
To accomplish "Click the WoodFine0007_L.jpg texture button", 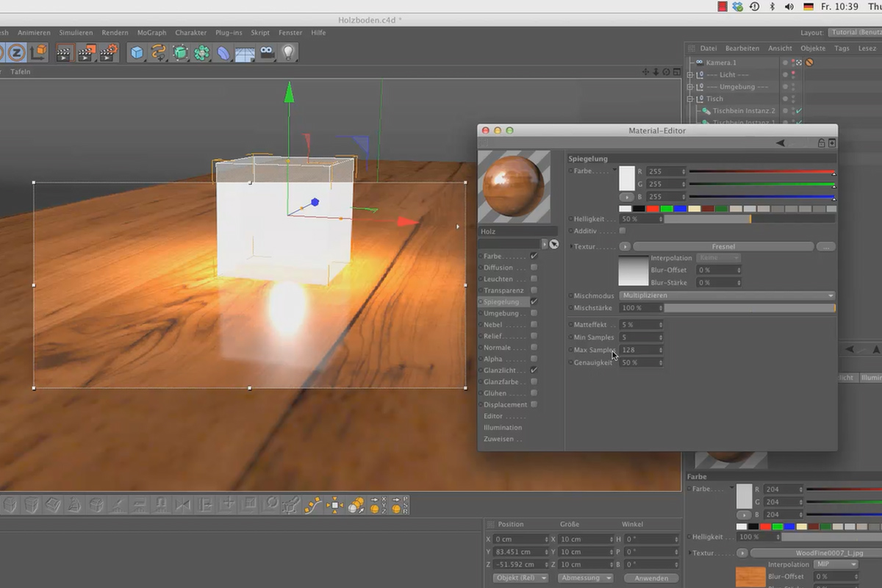I will tap(817, 553).
